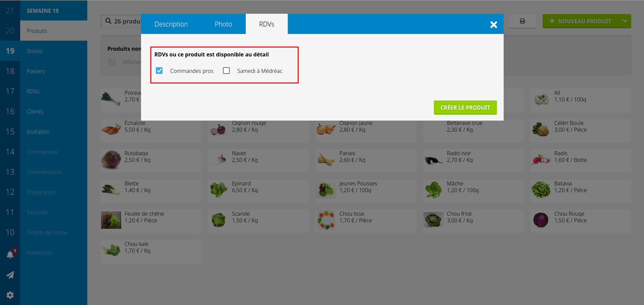Select week 18 in the week list
The height and width of the screenshot is (305, 644).
click(x=10, y=71)
